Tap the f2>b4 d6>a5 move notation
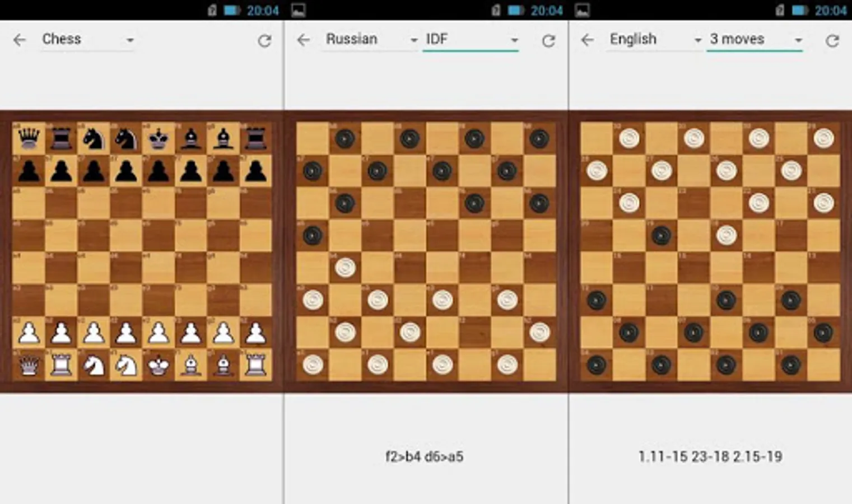Image resolution: width=852 pixels, height=504 pixels. [x=425, y=457]
